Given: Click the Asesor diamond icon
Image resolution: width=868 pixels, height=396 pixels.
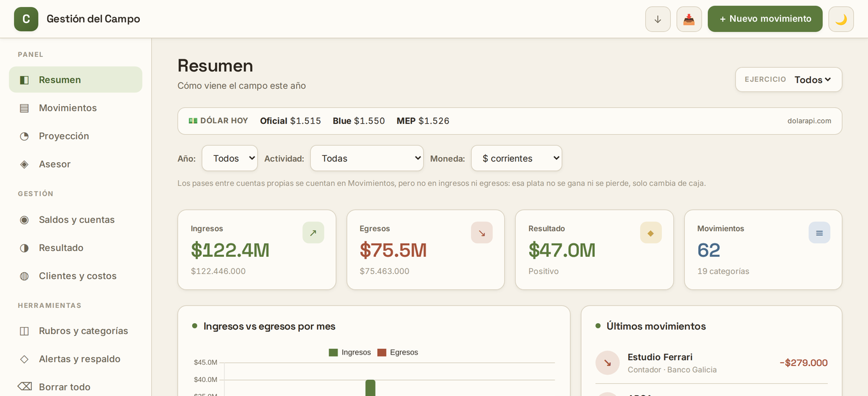Looking at the screenshot, I should pyautogui.click(x=24, y=164).
